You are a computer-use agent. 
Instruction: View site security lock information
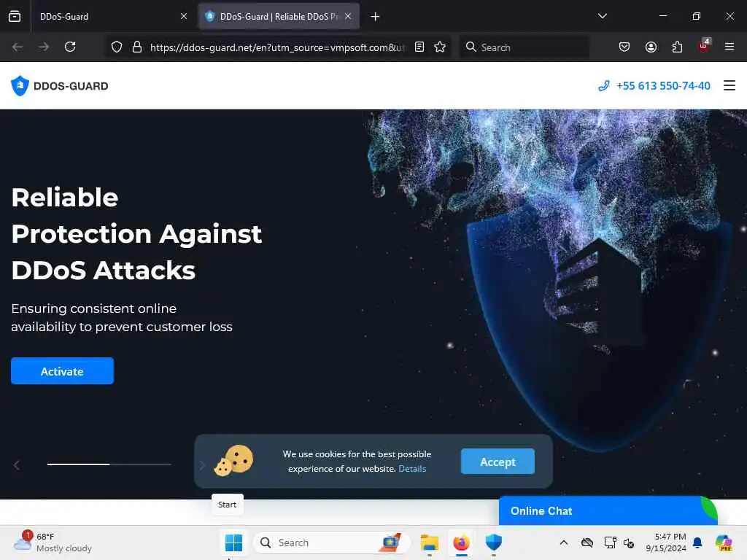click(x=137, y=47)
